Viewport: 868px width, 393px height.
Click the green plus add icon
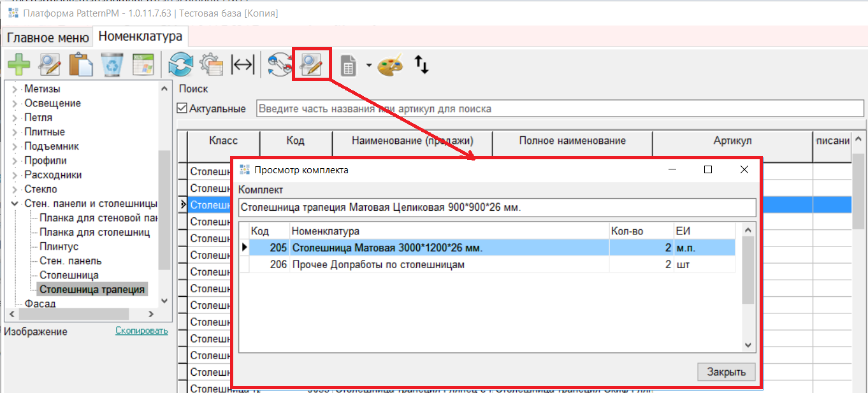pos(19,64)
